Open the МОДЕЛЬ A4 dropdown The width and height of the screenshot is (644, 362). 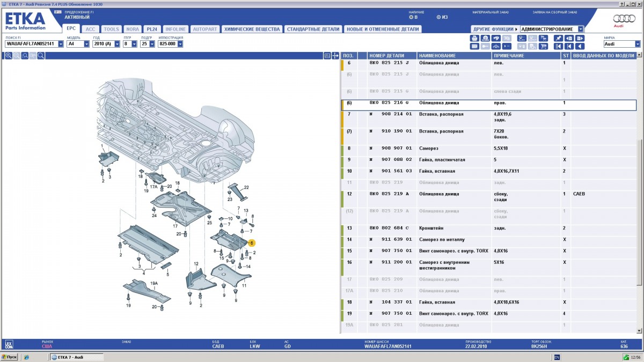86,44
